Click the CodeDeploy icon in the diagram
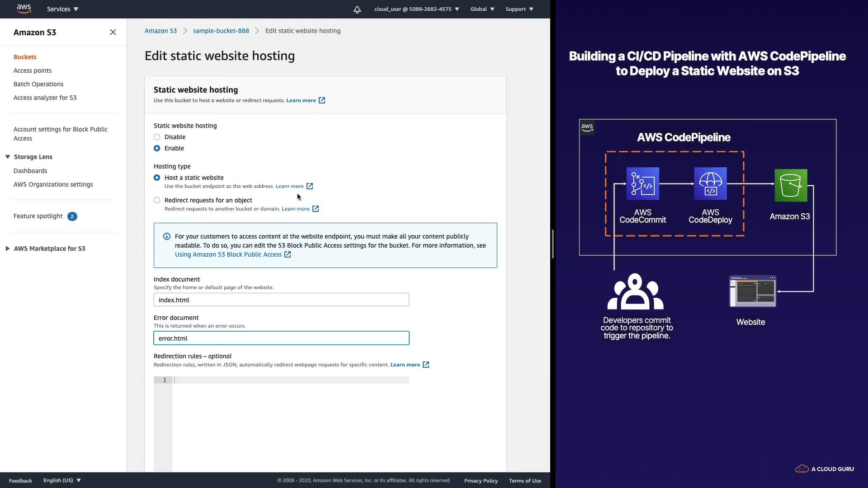868x488 pixels. 710,183
